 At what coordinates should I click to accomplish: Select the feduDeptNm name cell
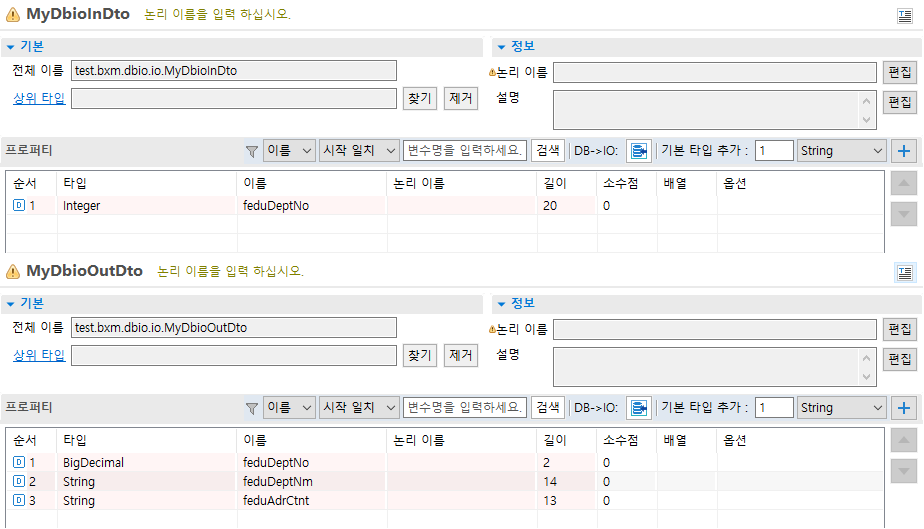point(312,481)
